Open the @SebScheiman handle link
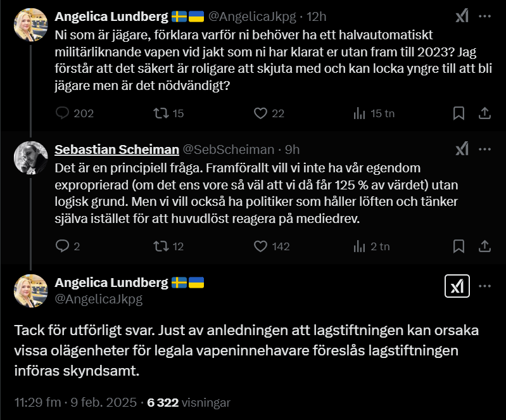 click(x=229, y=150)
